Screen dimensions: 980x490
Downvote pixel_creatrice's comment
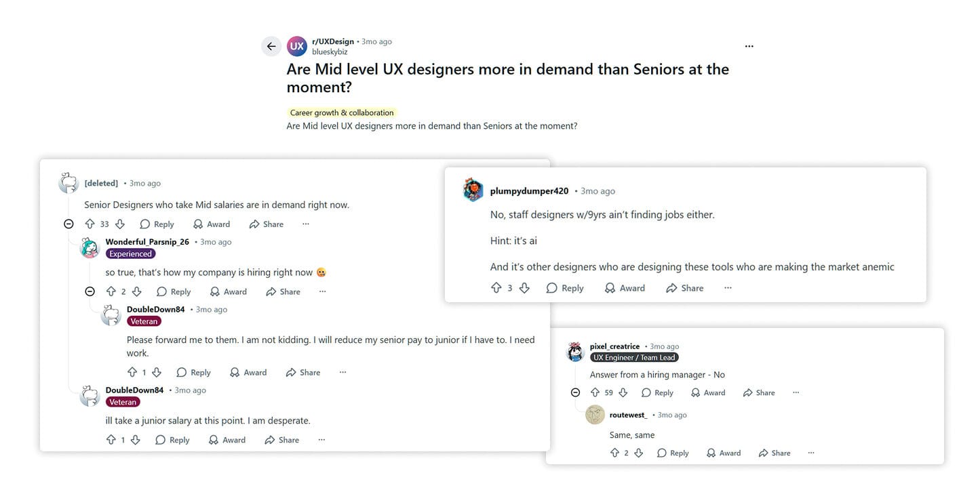tap(623, 392)
